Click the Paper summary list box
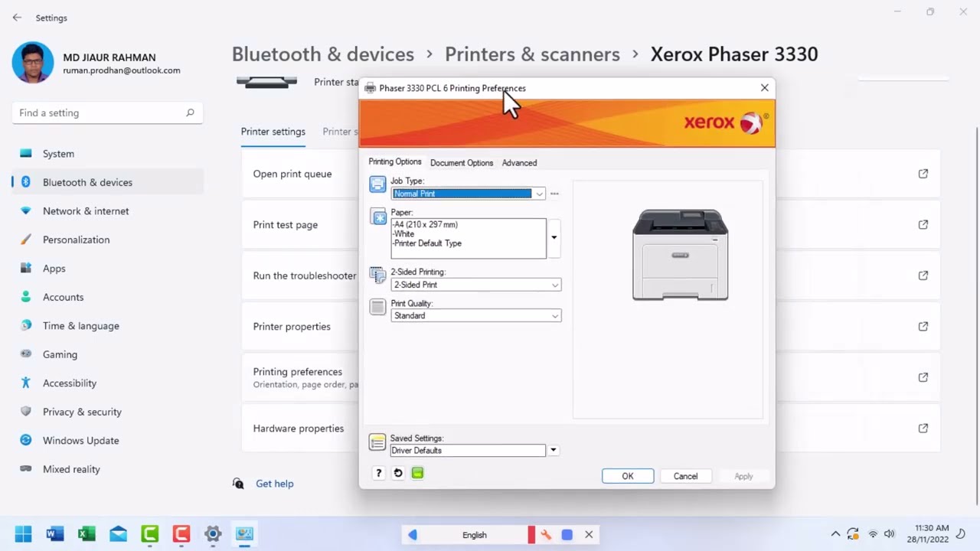The width and height of the screenshot is (980, 551). (x=469, y=238)
